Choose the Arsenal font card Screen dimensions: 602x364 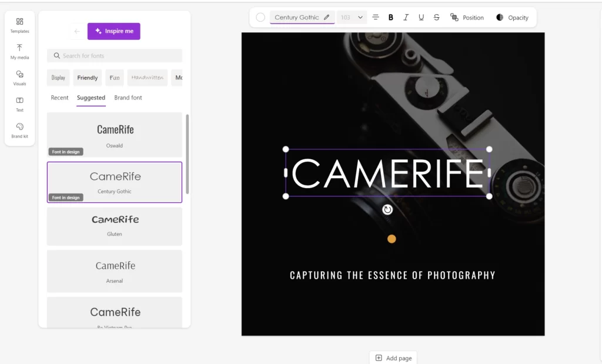tap(115, 271)
